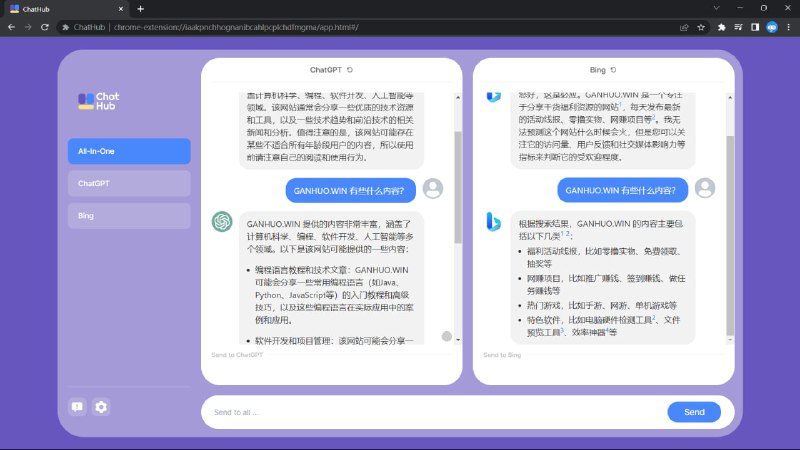Click the Bing logo avatar beside the reply
Screen dimensions: 800x450
tap(493, 221)
